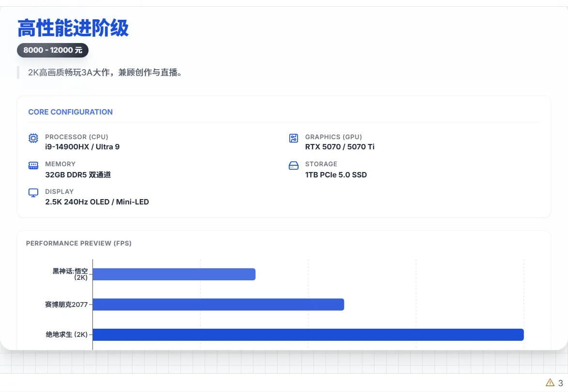This screenshot has width=568, height=392.
Task: Click the MEMORY RAM stick icon
Action: (x=32, y=165)
